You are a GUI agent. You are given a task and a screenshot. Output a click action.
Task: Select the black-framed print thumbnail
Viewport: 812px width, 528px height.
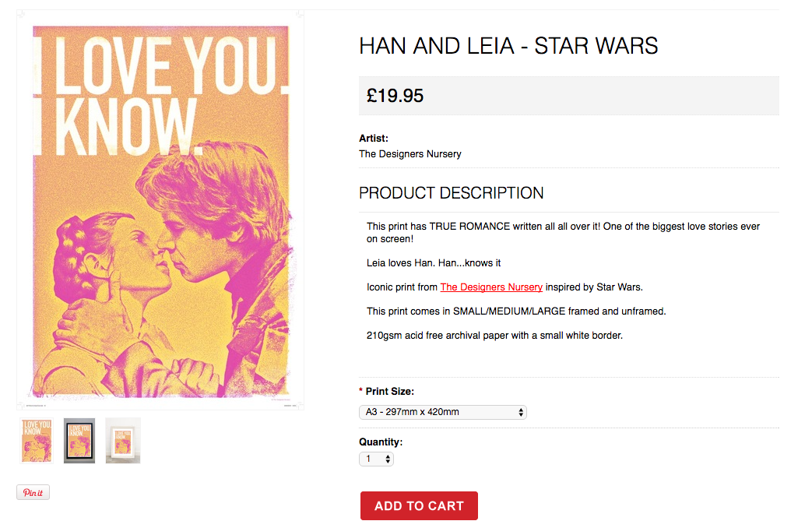(79, 441)
